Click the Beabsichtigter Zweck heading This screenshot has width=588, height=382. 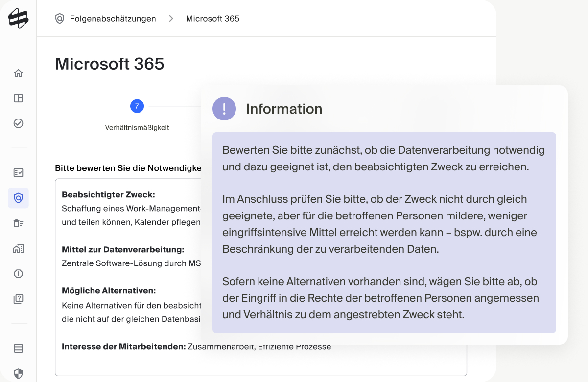[108, 195]
